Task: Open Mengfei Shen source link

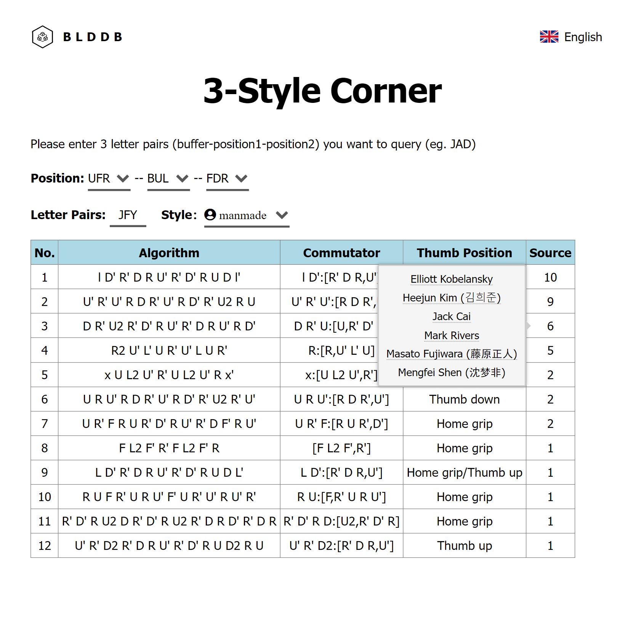Action: pos(451,372)
